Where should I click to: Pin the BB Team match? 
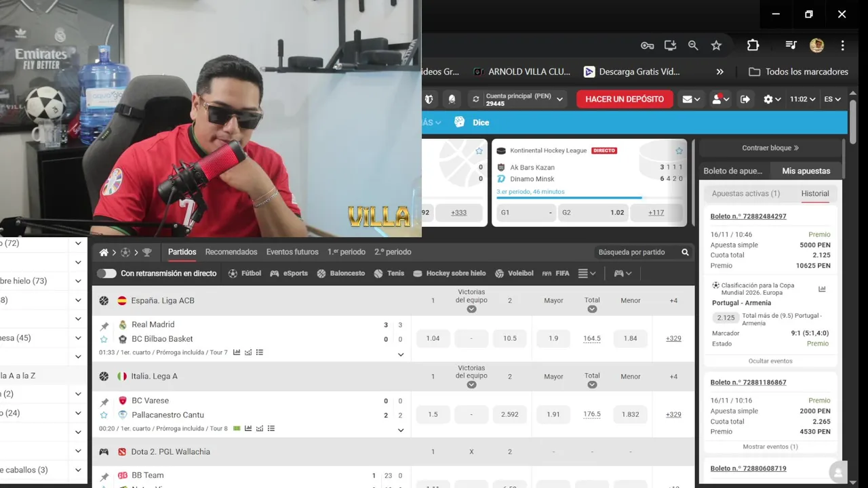104,476
